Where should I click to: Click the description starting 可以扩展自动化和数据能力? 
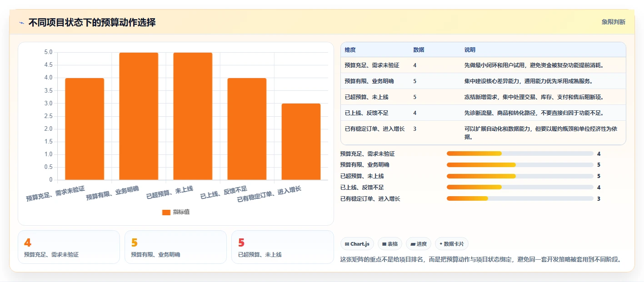tap(541, 133)
